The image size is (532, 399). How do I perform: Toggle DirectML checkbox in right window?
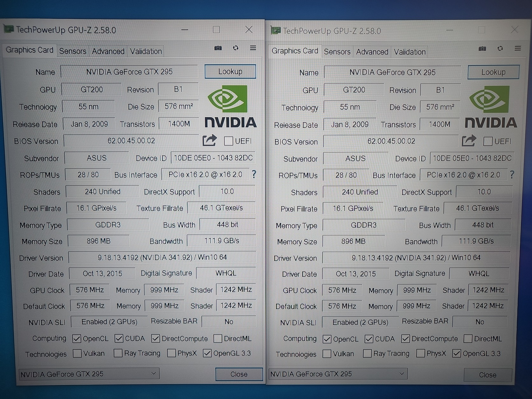468,339
